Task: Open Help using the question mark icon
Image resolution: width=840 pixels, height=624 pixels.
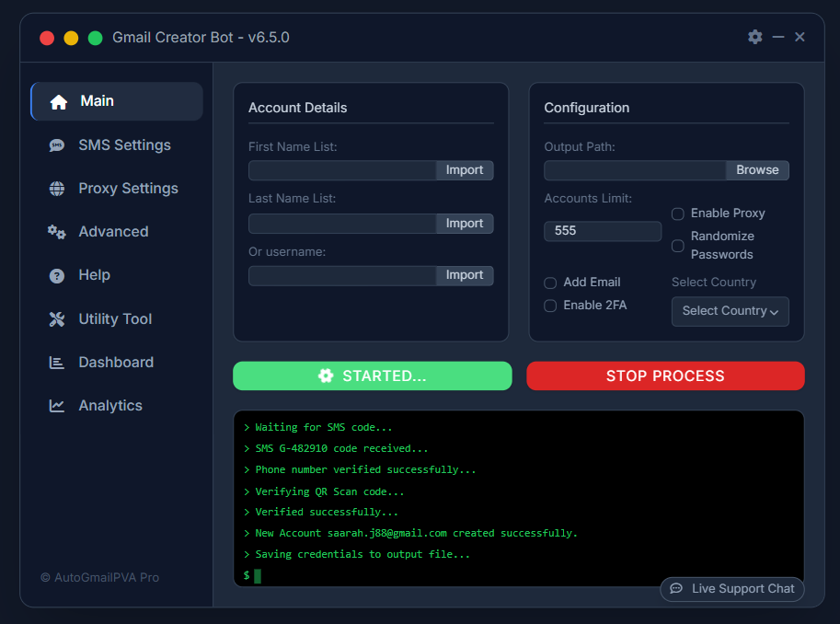Action: pos(55,274)
